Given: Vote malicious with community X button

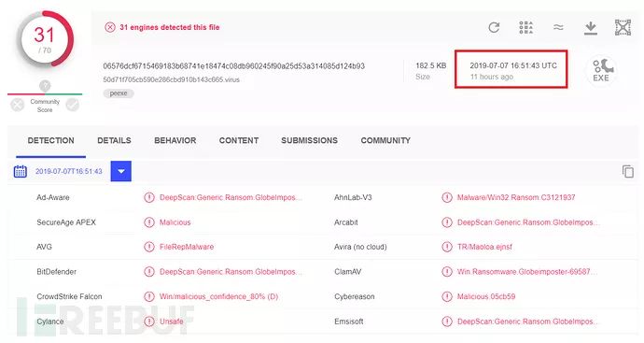Looking at the screenshot, I should click(x=17, y=106).
